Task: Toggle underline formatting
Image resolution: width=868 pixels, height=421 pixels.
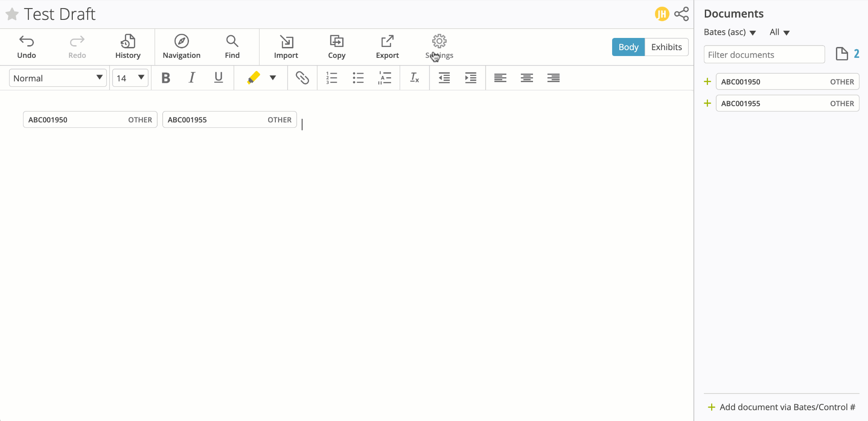Action: 218,78
